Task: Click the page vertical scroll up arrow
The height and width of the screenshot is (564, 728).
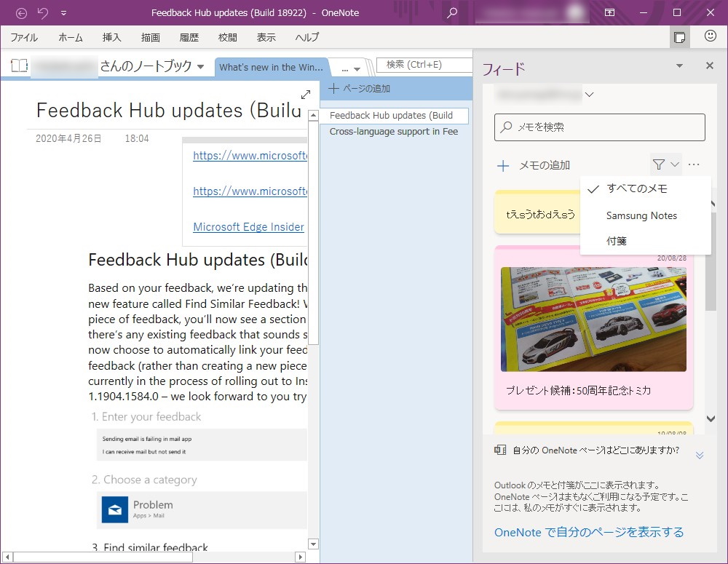Action: tap(313, 115)
